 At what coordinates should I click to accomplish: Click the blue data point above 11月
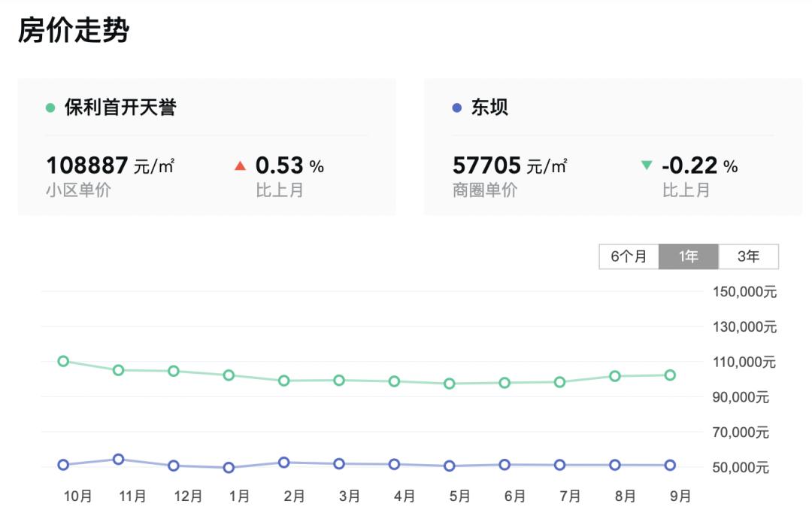tap(117, 459)
